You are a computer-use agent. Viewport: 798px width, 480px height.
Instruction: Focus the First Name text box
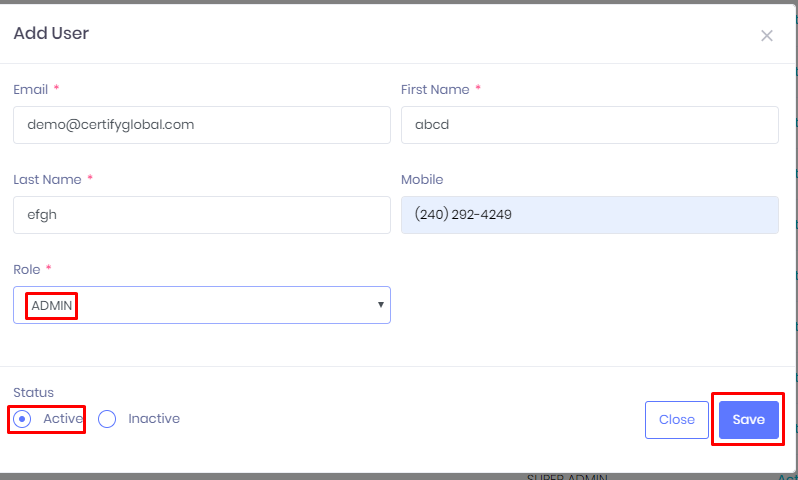point(589,125)
